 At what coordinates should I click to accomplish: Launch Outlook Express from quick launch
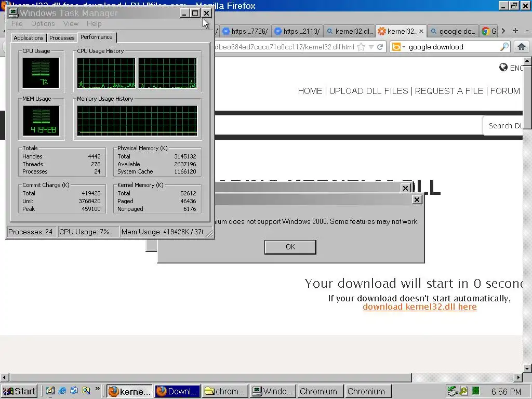click(74, 391)
